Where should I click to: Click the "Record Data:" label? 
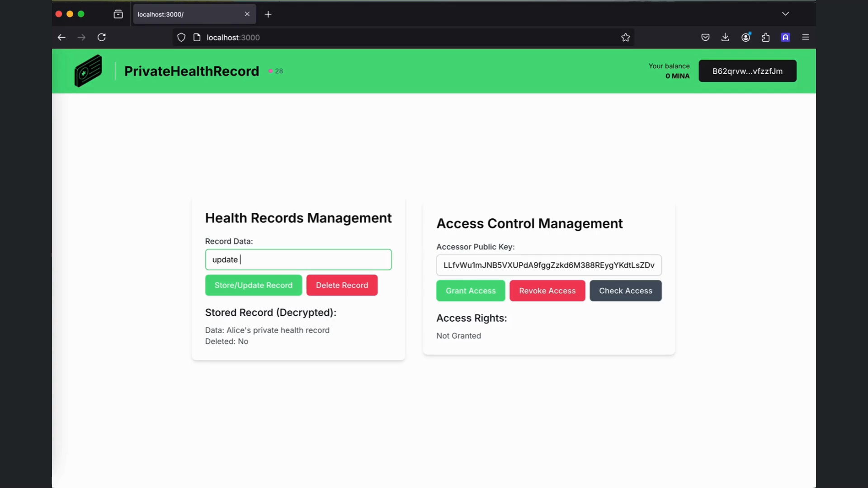click(229, 241)
